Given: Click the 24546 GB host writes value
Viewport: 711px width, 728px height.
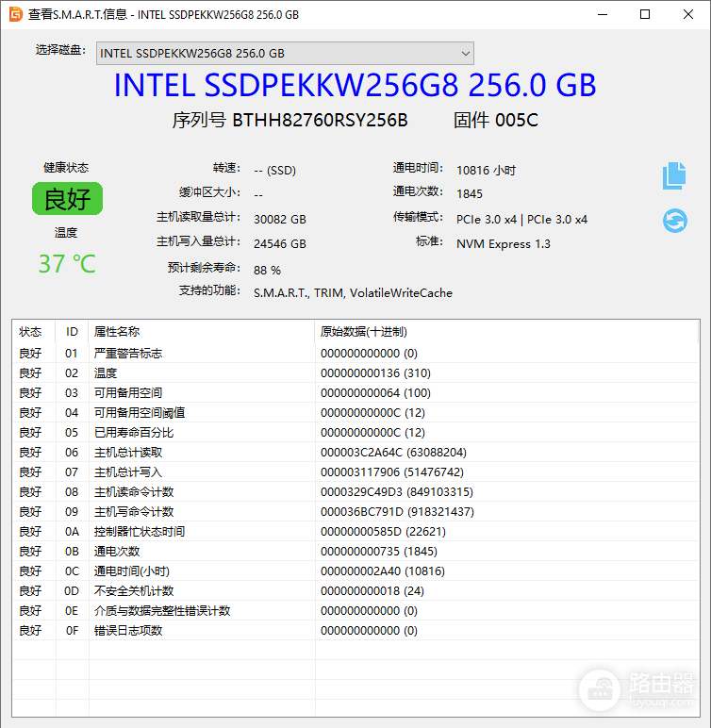Looking at the screenshot, I should click(x=280, y=243).
